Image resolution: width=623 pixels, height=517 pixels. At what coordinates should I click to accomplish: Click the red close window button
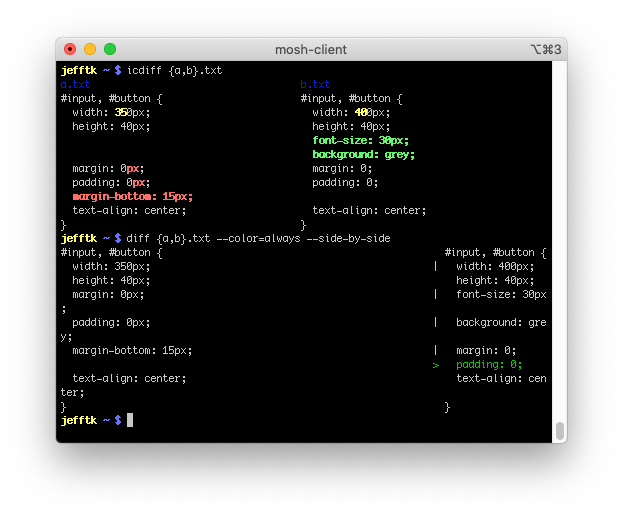pyautogui.click(x=70, y=49)
